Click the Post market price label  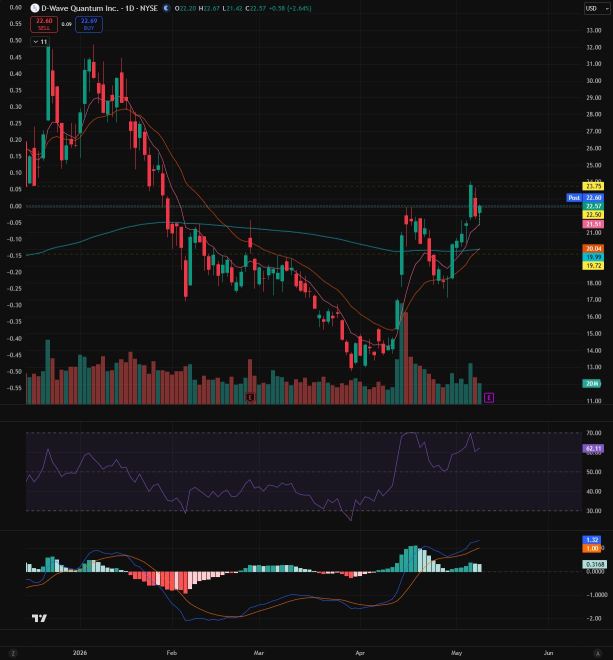click(x=574, y=197)
